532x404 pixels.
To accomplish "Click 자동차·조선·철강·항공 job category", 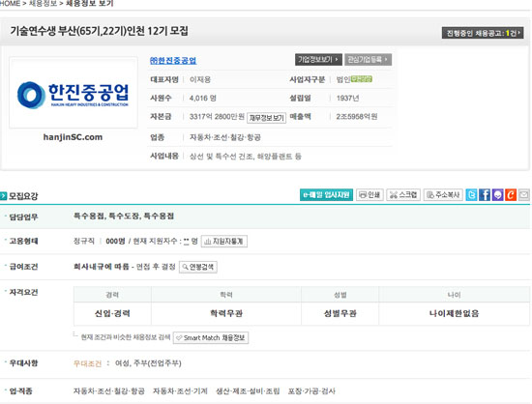I will tap(109, 391).
